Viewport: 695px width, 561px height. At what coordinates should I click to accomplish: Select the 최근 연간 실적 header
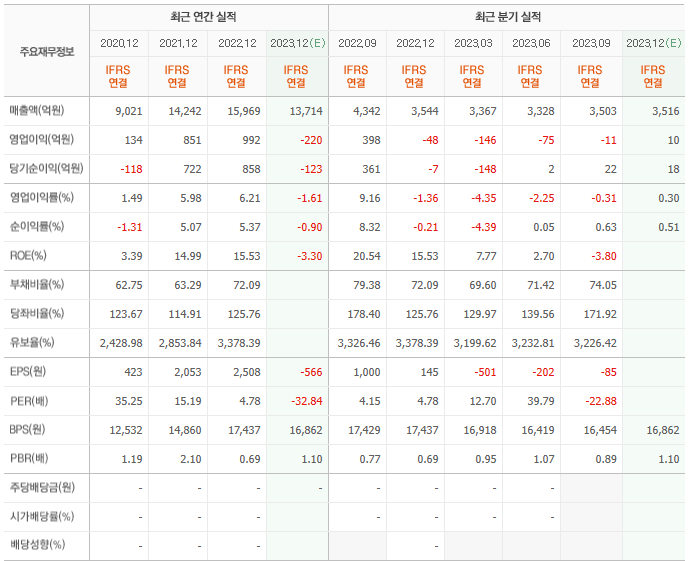pos(203,17)
